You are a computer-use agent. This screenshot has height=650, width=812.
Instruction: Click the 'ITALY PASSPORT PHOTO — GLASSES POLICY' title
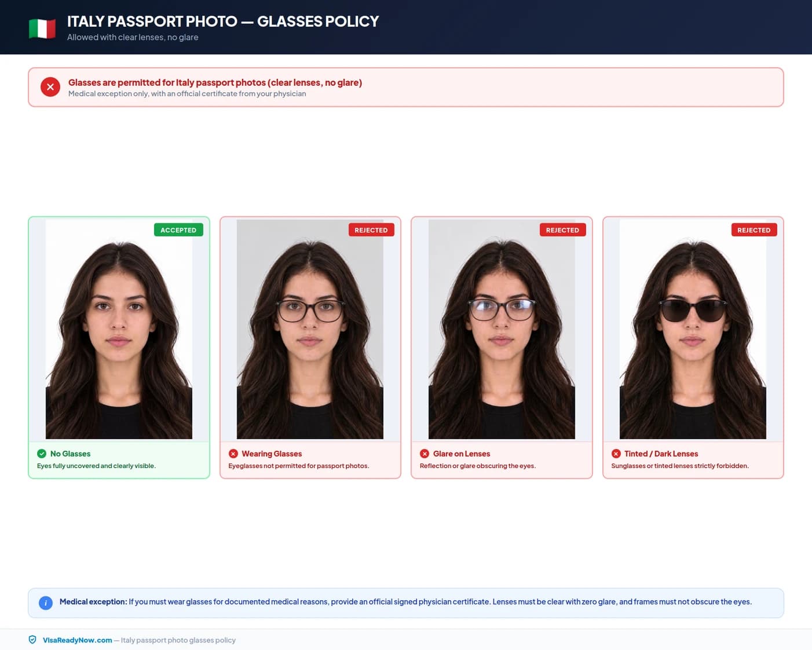point(223,21)
